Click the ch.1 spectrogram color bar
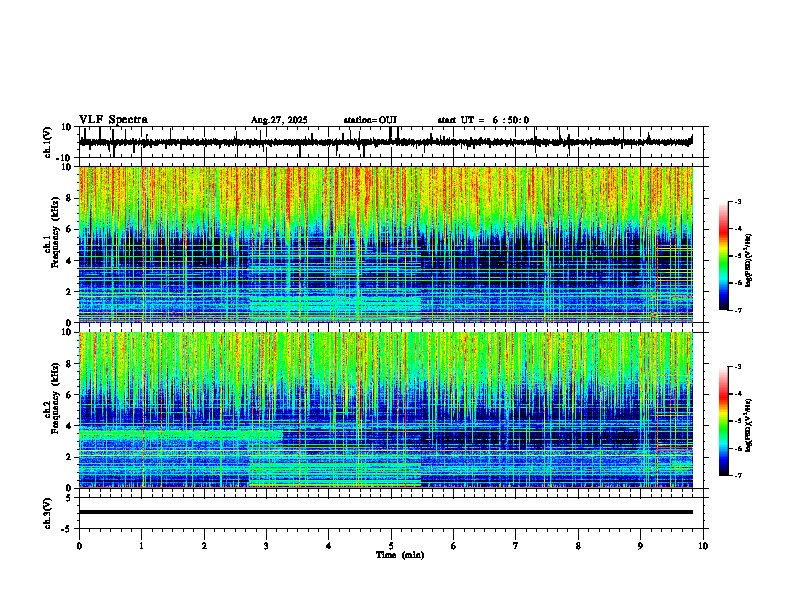 coord(724,256)
